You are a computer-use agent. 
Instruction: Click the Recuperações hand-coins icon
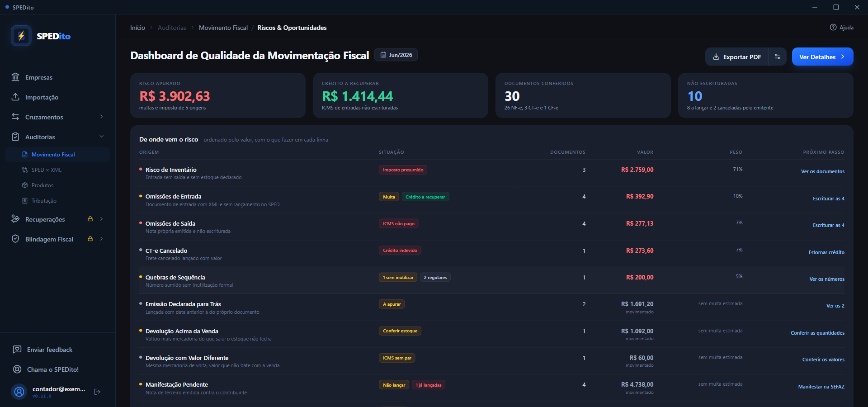pyautogui.click(x=15, y=219)
